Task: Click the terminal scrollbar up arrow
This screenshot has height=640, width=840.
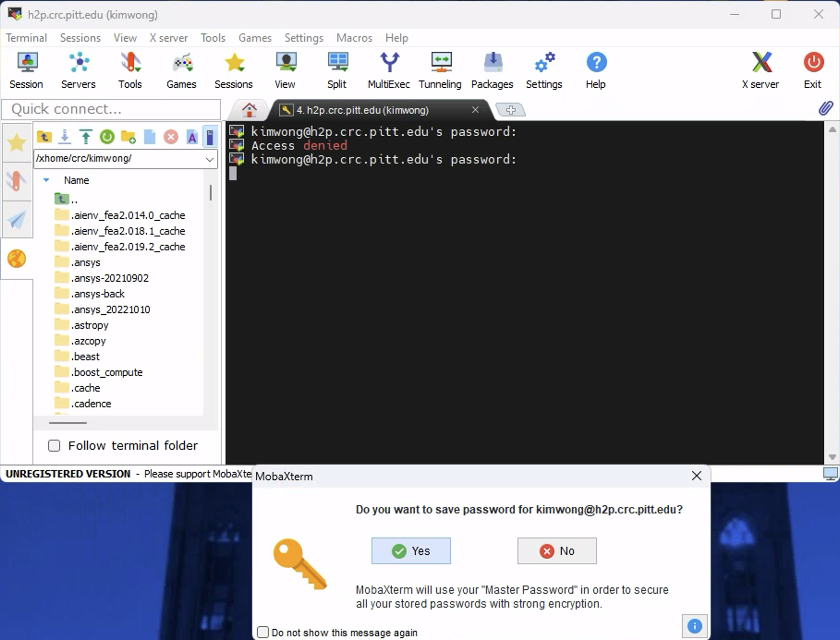Action: [x=832, y=129]
